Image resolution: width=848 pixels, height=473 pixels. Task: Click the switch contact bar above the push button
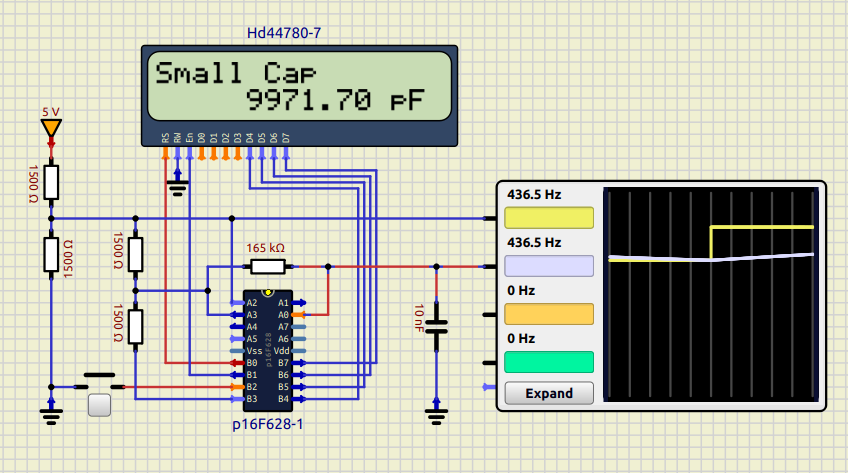(99, 376)
